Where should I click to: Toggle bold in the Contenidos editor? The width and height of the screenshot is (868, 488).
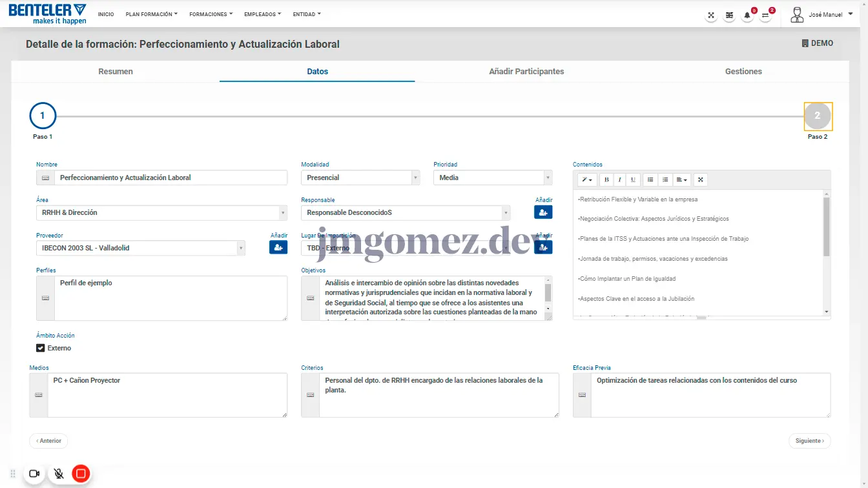pos(606,179)
